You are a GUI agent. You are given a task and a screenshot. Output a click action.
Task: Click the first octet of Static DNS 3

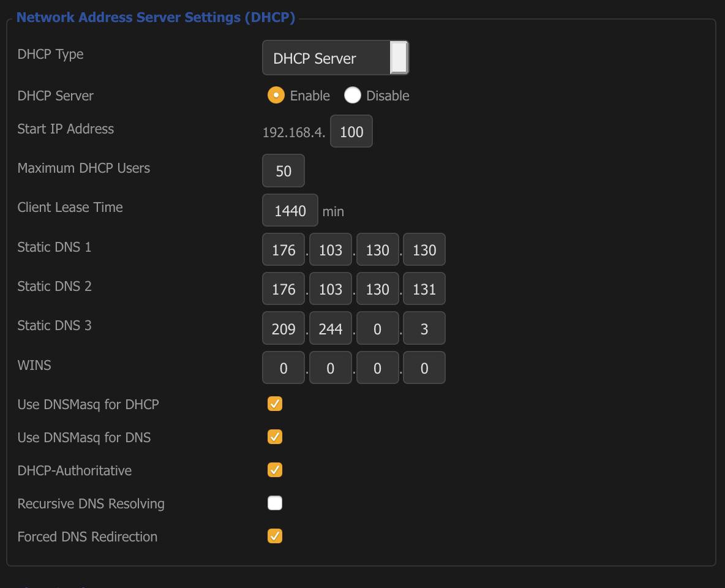tap(283, 329)
